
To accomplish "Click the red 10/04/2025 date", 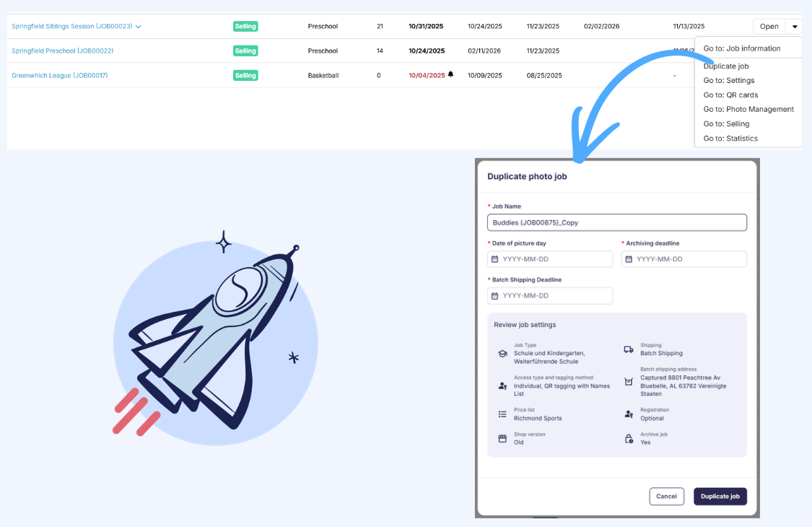I will click(427, 76).
